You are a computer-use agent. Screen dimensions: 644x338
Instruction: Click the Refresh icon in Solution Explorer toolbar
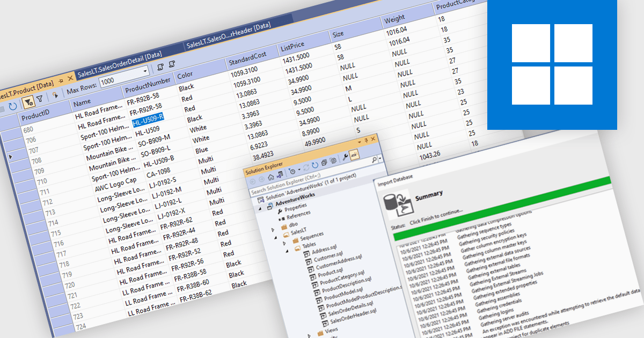coord(315,165)
